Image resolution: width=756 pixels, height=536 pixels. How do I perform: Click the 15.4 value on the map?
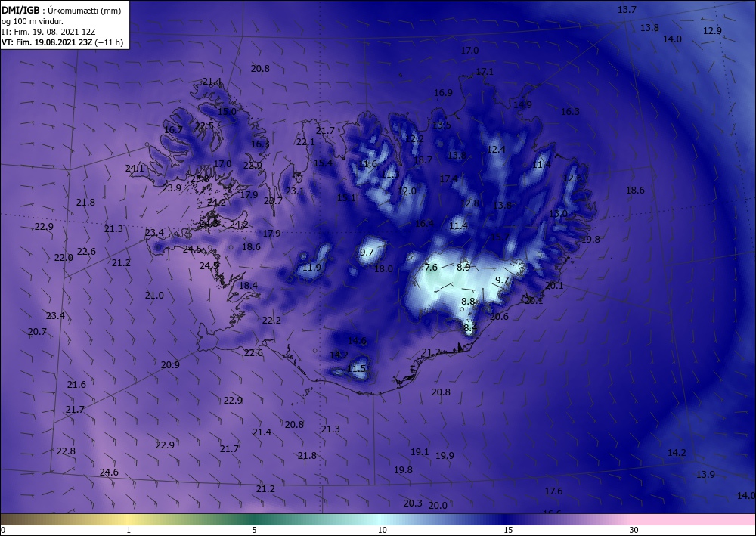tap(323, 163)
